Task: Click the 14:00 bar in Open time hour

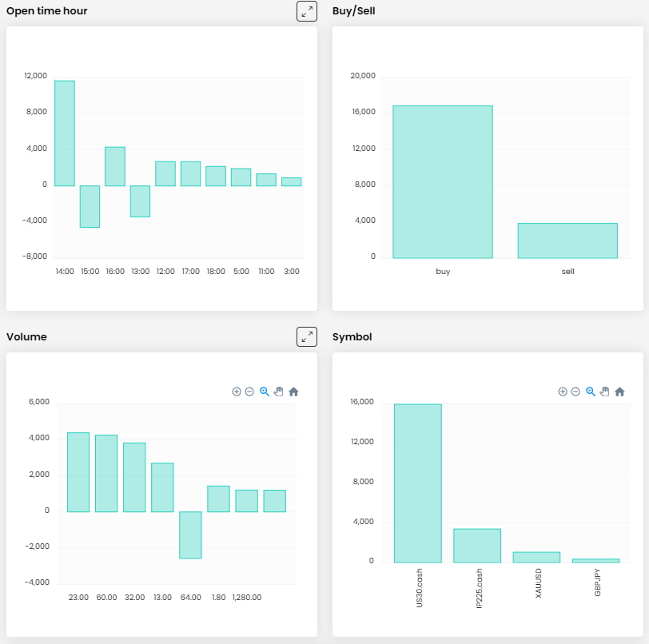Action: pos(65,133)
